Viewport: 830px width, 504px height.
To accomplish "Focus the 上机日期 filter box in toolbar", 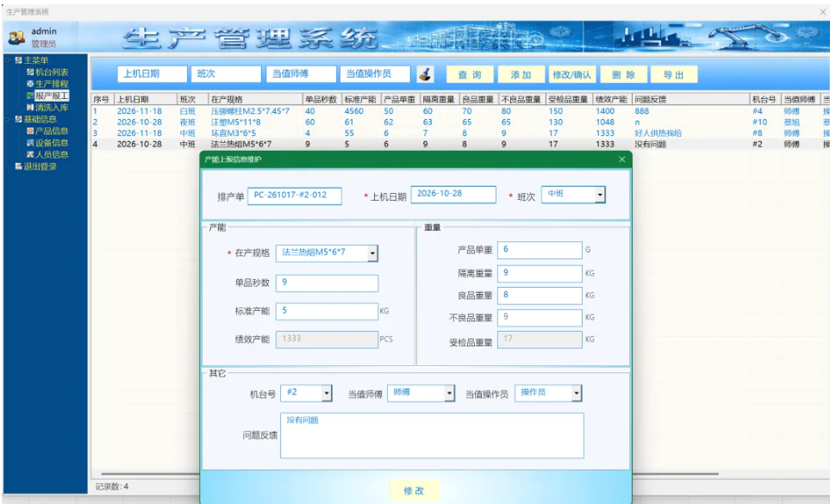I will click(152, 74).
